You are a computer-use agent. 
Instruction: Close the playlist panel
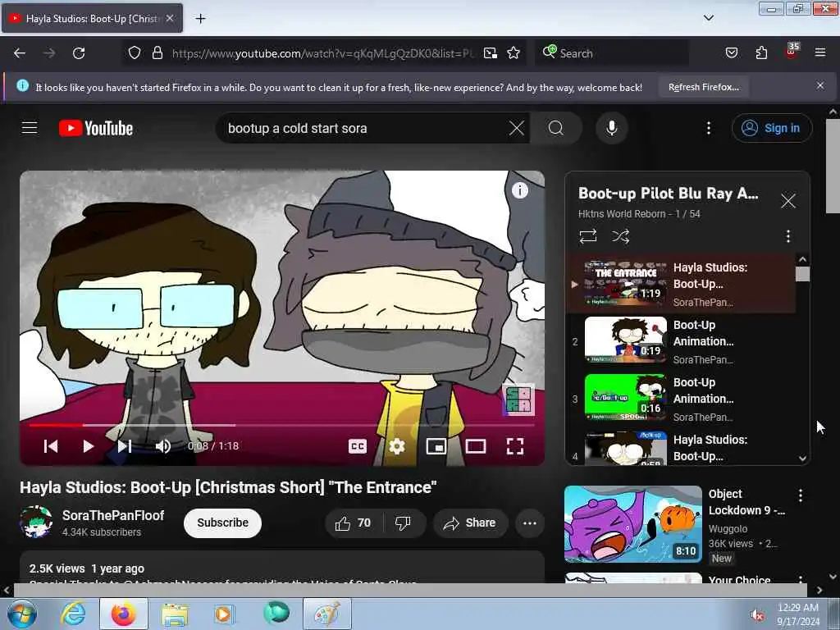coord(787,202)
